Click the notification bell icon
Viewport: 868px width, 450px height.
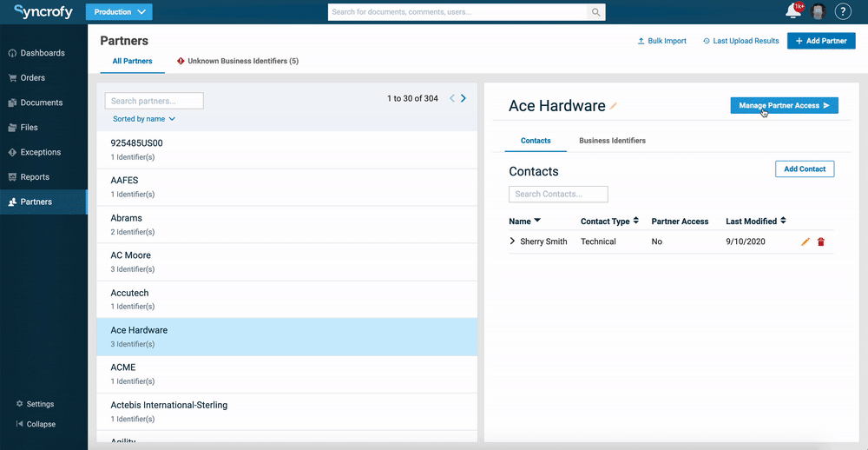pyautogui.click(x=792, y=11)
